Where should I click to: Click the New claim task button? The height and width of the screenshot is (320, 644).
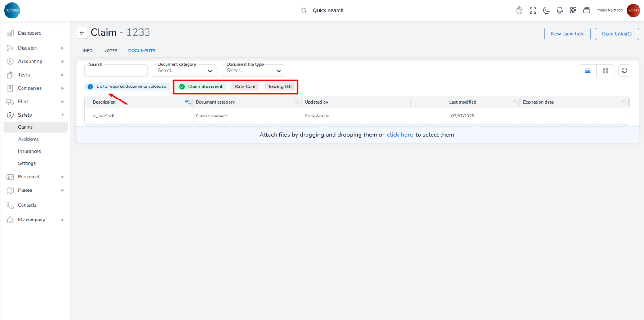click(x=567, y=34)
